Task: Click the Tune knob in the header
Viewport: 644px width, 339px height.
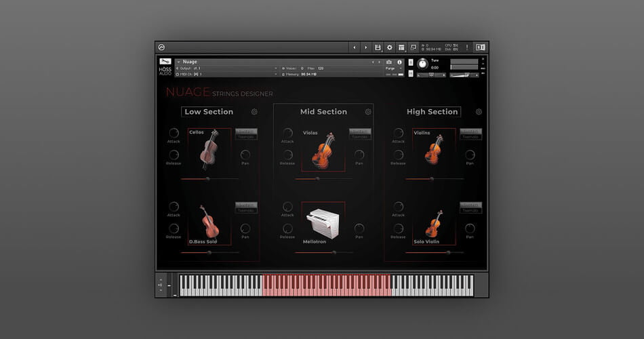Action: tap(422, 64)
